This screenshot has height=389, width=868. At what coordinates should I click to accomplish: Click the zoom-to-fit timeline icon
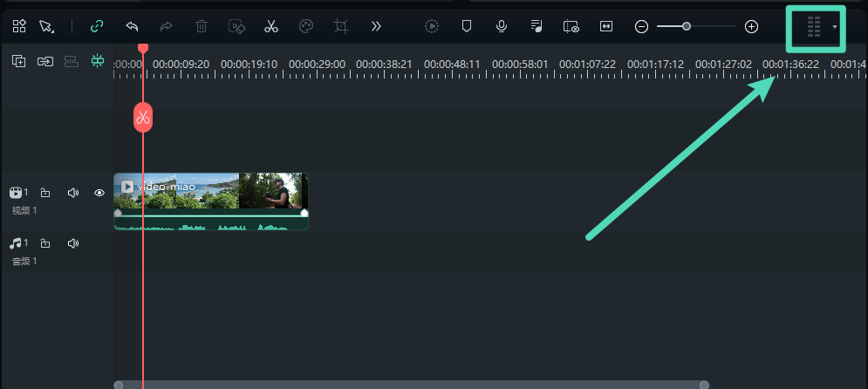605,27
